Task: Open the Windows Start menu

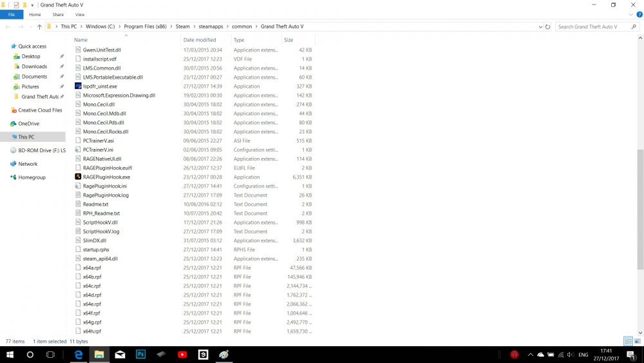Action: [x=10, y=355]
